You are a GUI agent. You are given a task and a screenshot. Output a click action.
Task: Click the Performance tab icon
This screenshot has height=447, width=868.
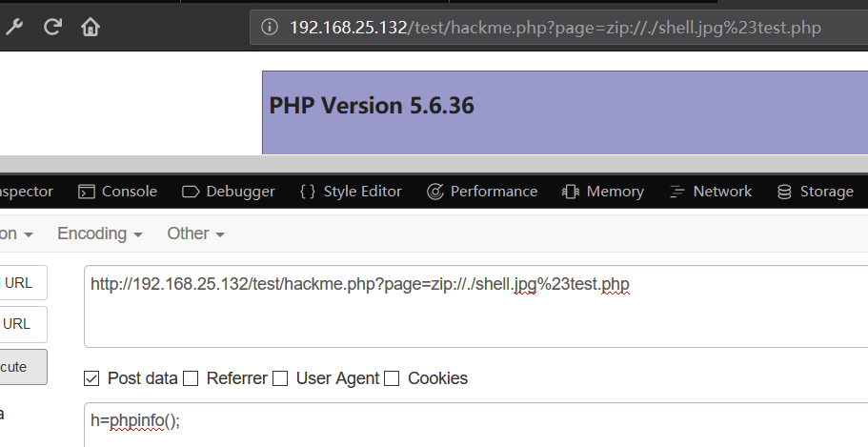coord(435,192)
